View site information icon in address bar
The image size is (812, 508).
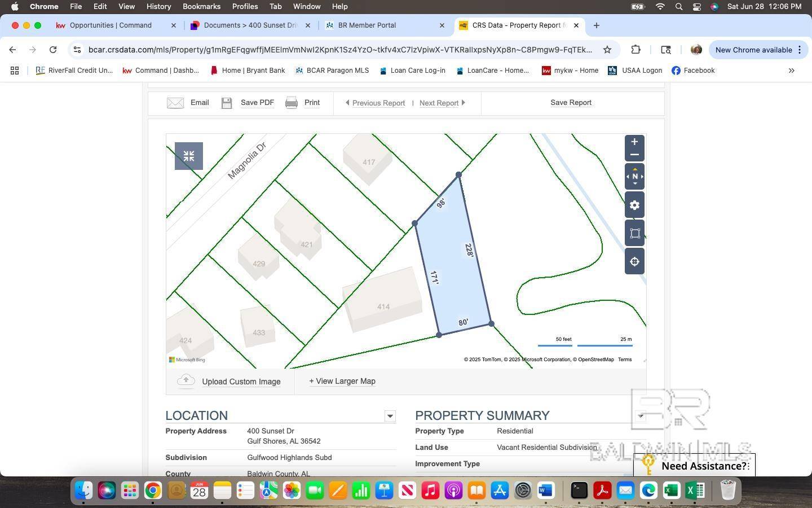point(77,50)
